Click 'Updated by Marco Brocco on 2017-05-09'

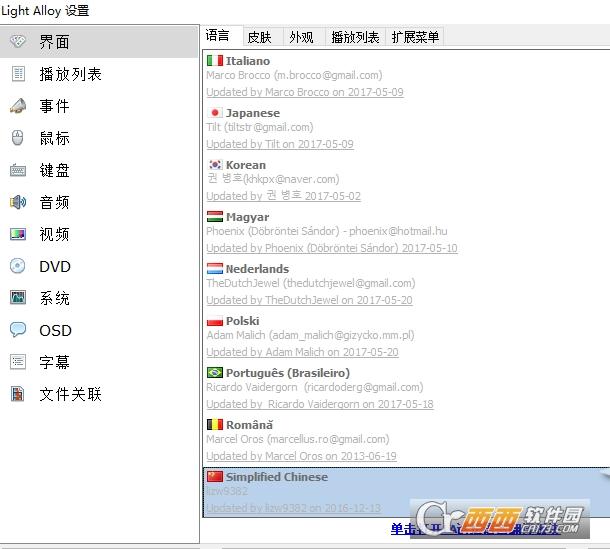point(305,92)
